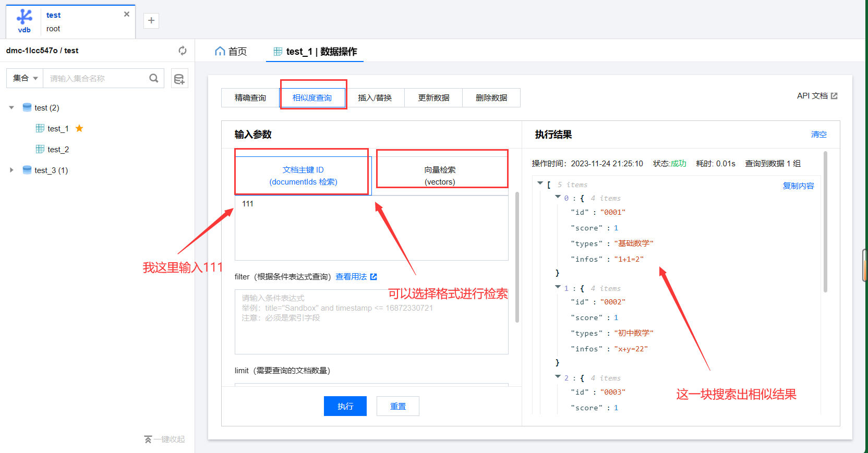The height and width of the screenshot is (453, 868).
Task: Select 向量检索 (vectors) mode
Action: coord(440,176)
